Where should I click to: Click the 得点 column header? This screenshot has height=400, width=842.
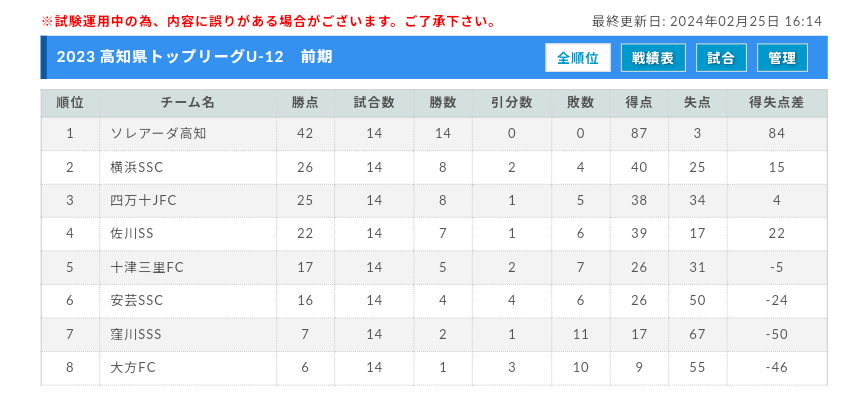pos(639,103)
